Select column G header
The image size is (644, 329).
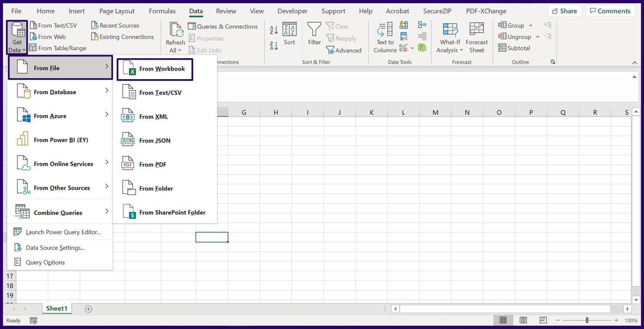click(244, 112)
